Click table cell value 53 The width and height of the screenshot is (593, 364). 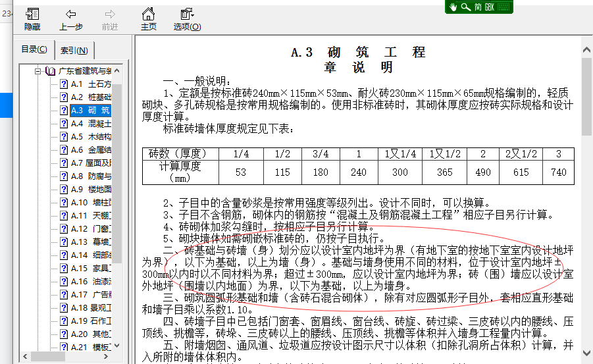coord(241,172)
